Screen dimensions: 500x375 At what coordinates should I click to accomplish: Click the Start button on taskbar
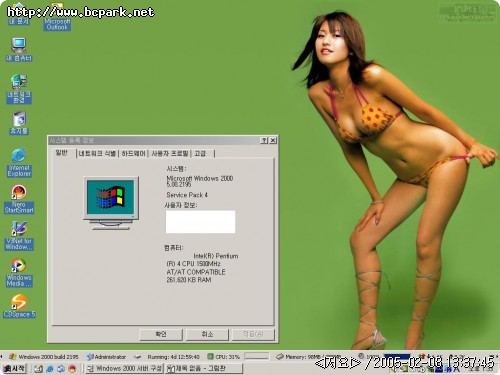(14, 369)
